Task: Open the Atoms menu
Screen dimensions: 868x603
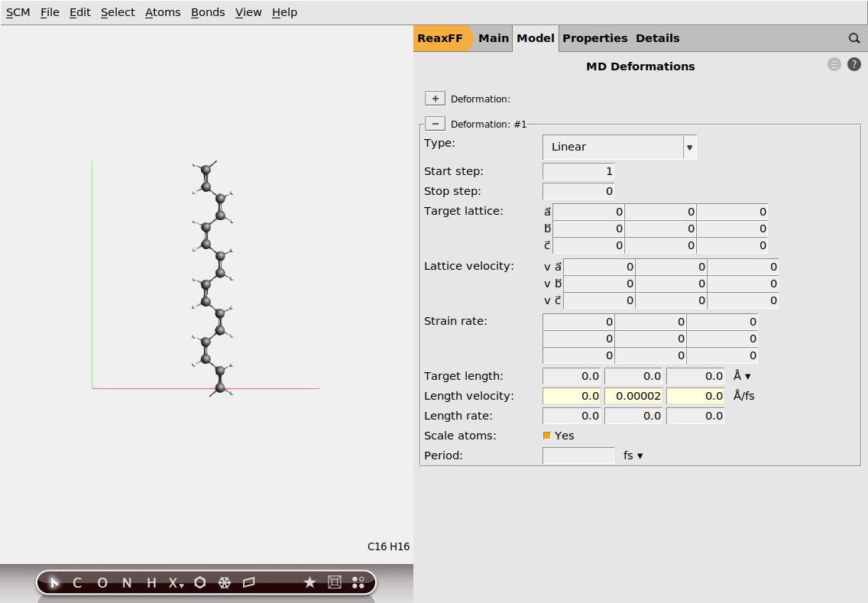Action: (163, 12)
